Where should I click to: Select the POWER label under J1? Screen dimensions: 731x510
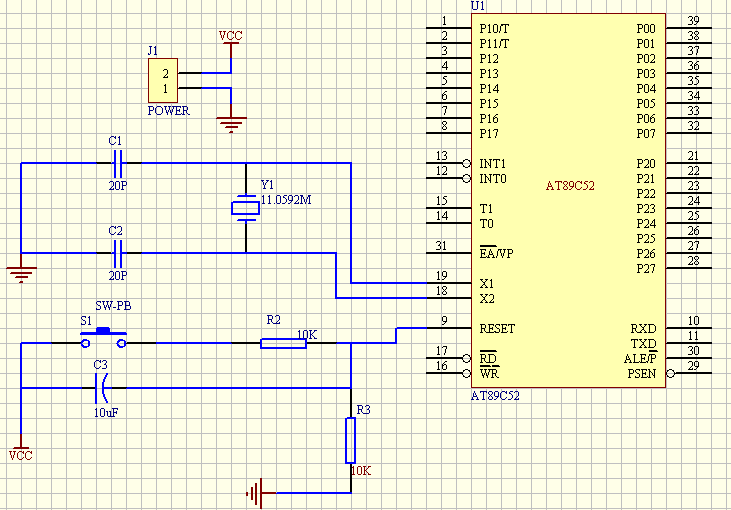click(x=168, y=111)
